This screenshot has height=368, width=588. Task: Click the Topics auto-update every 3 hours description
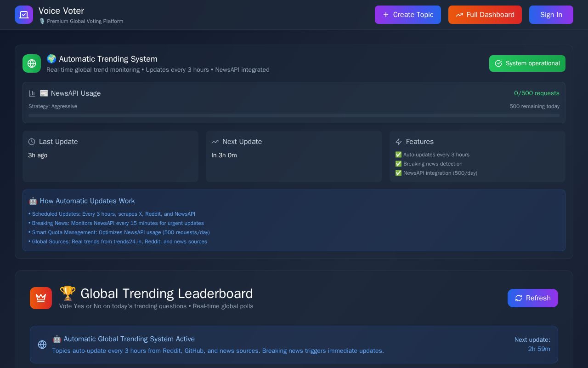tap(218, 351)
